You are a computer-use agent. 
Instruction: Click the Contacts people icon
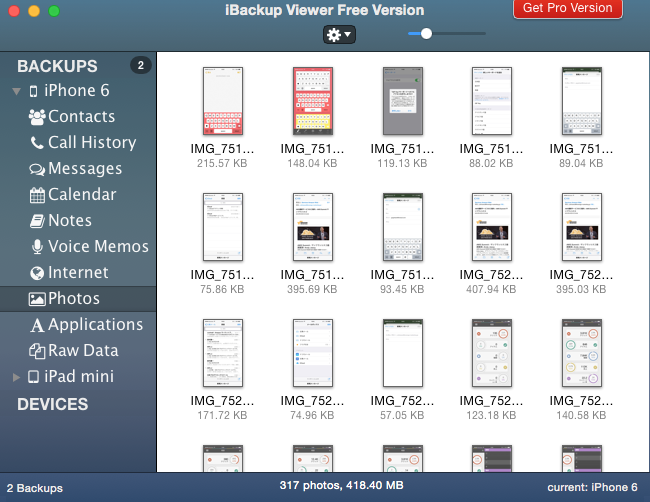37,117
